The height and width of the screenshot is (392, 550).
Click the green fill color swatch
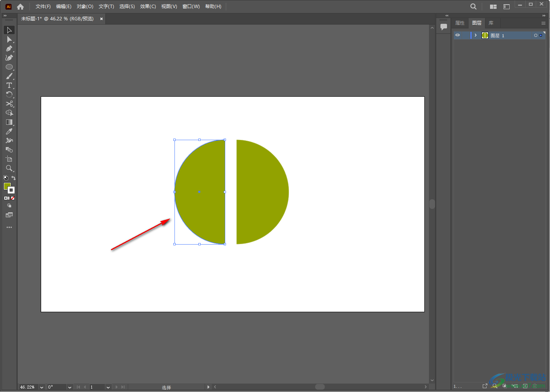(x=7, y=186)
